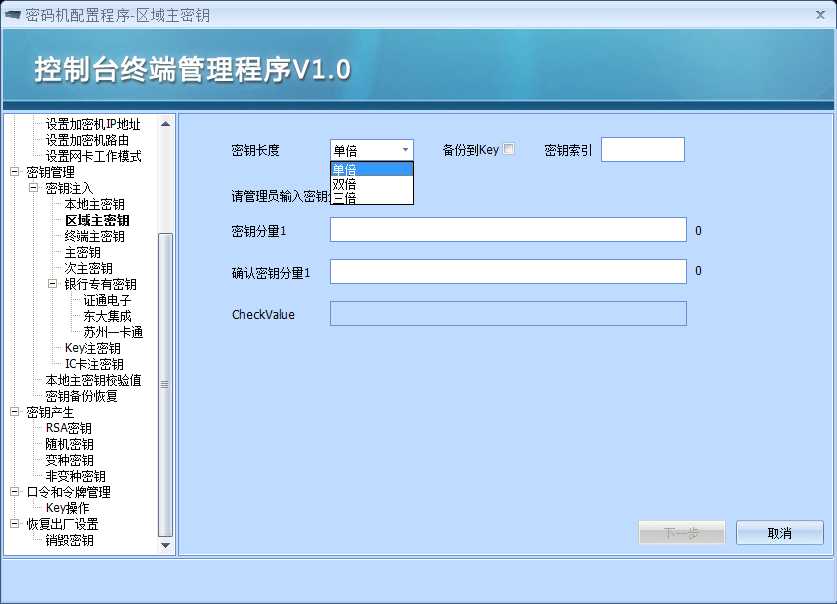Collapse the 银行专有密钥 node
Viewport: 837px width, 604px height.
[52, 284]
